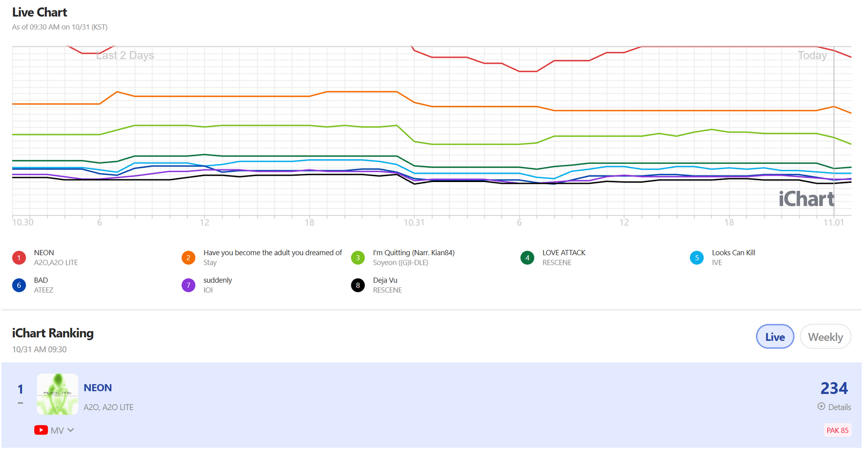
Task: Click NEON in the chart legend
Action: coord(44,253)
